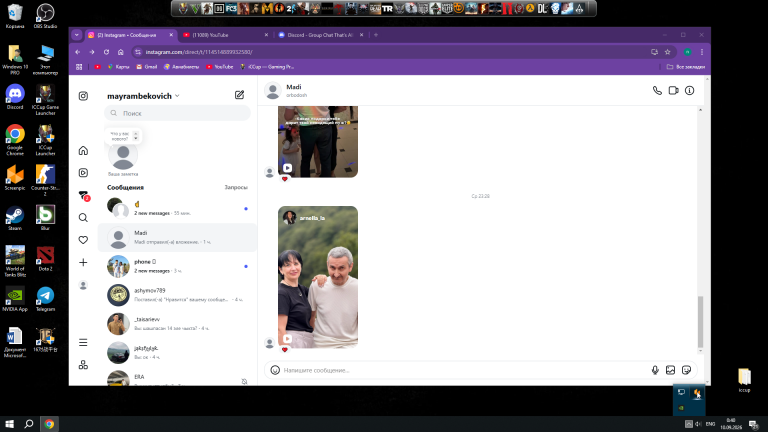Go to Home feed in Instagram sidebar
The height and width of the screenshot is (432, 768).
click(x=83, y=150)
